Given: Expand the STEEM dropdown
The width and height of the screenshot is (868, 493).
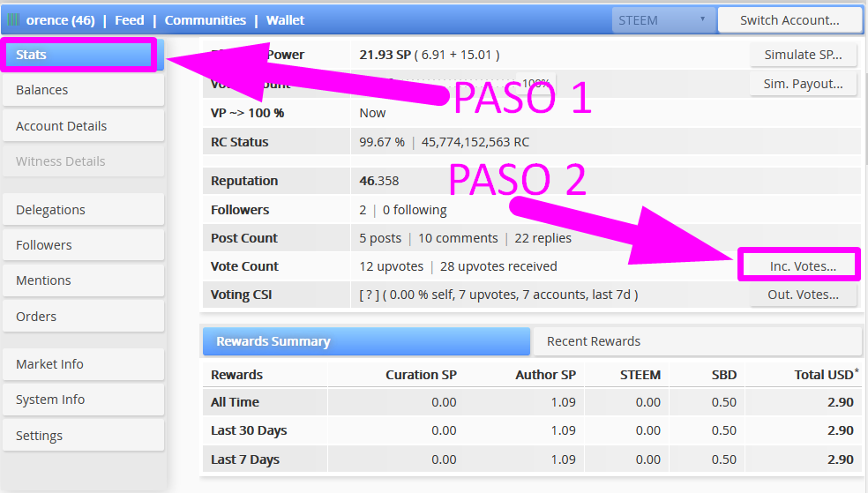Looking at the screenshot, I should 663,20.
